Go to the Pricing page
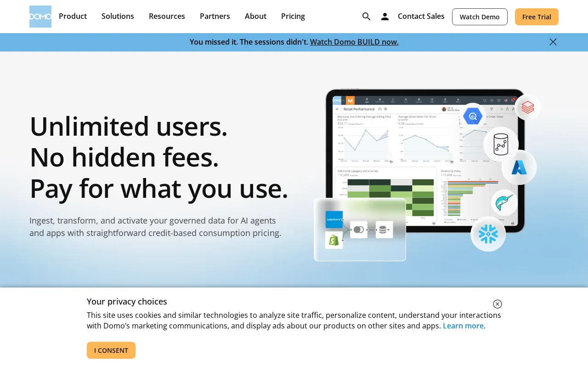Viewport: 588px width, 368px height. (293, 16)
